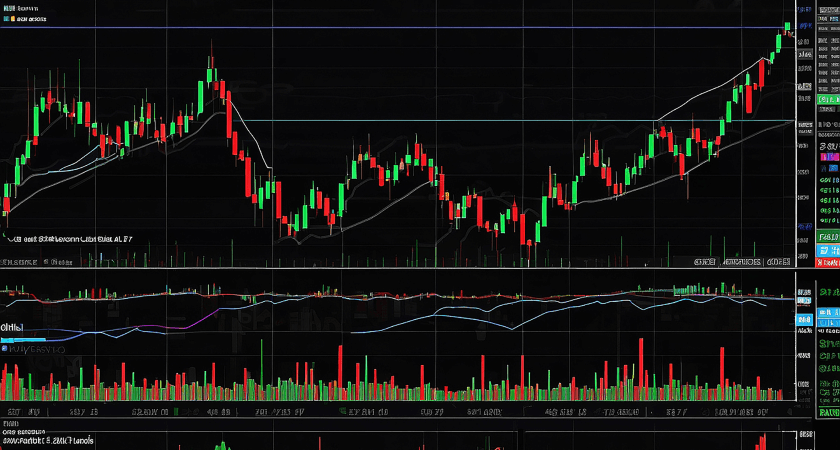Click the magenta highlighted tag in right sidebar
Screen dimensions: 840x450
tap(827, 157)
